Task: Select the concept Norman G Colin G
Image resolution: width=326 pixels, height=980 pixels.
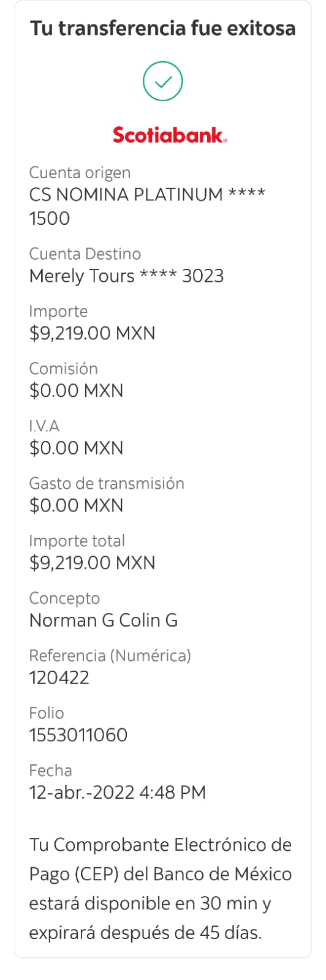Action: point(104,620)
